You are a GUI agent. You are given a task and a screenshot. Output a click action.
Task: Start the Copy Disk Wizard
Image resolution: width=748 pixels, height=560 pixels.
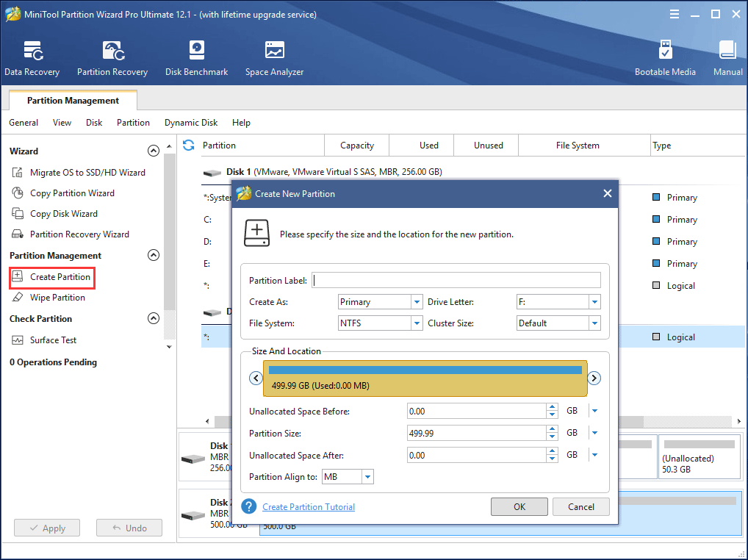point(54,213)
